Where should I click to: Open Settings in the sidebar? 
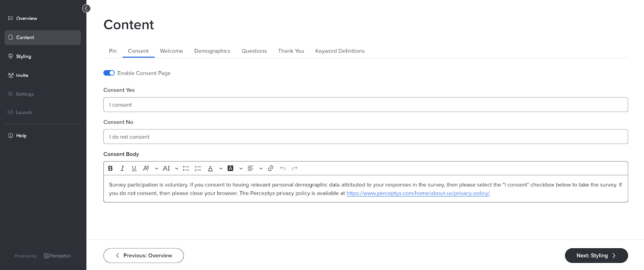43,94
